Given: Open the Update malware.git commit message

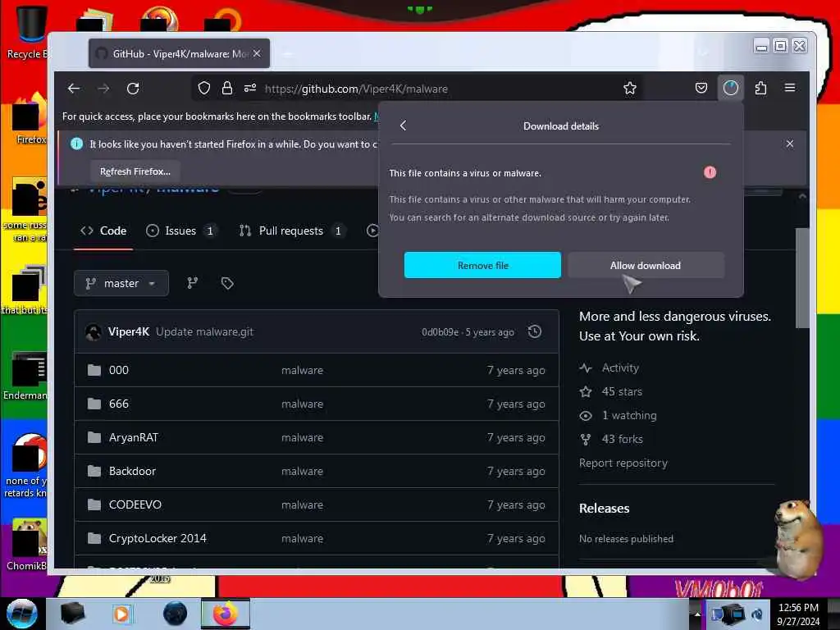Looking at the screenshot, I should click(204, 331).
